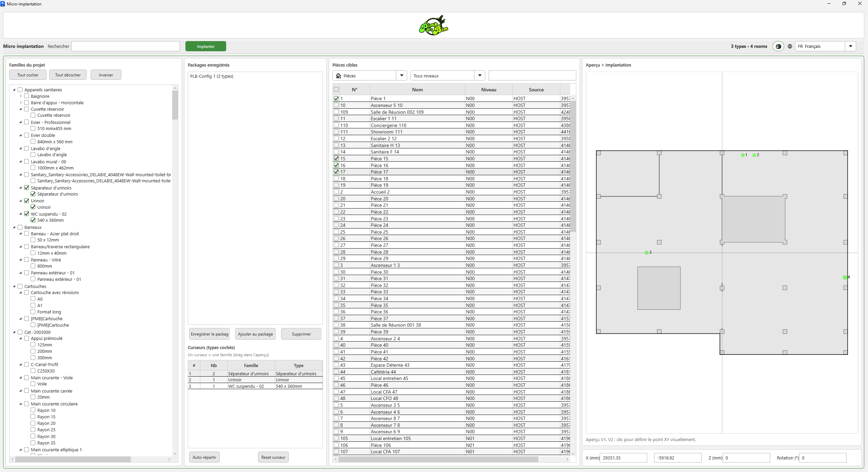Screen dimensions: 868x472
Task: Uncheck the Urinoir family checkbox
Action: click(26, 201)
